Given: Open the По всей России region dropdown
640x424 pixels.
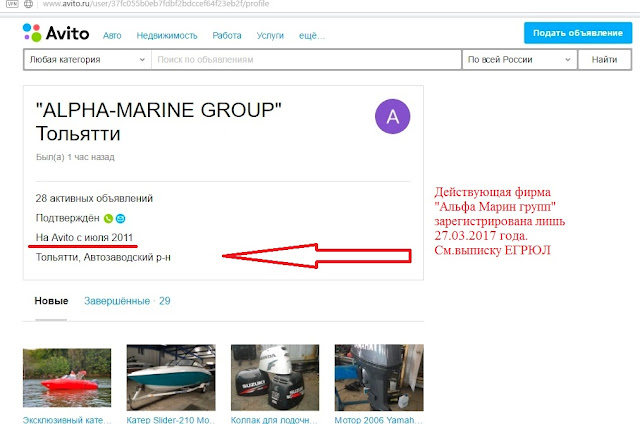Looking at the screenshot, I should (x=520, y=60).
